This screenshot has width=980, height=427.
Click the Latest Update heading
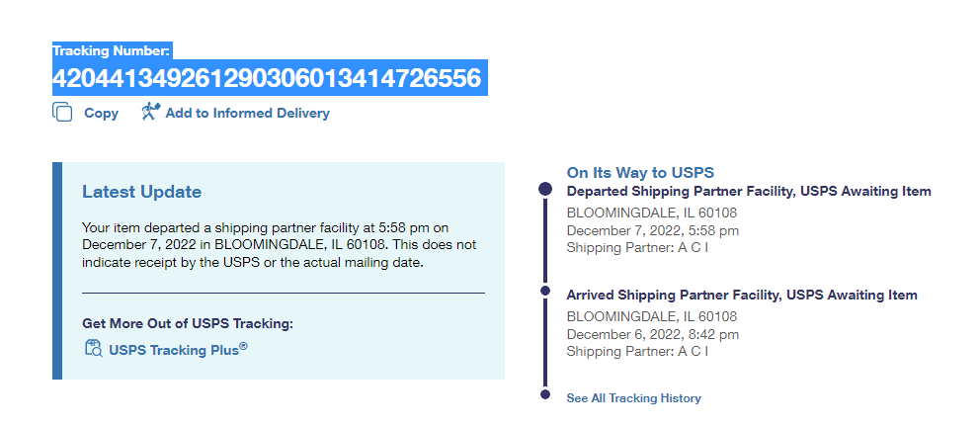[141, 192]
